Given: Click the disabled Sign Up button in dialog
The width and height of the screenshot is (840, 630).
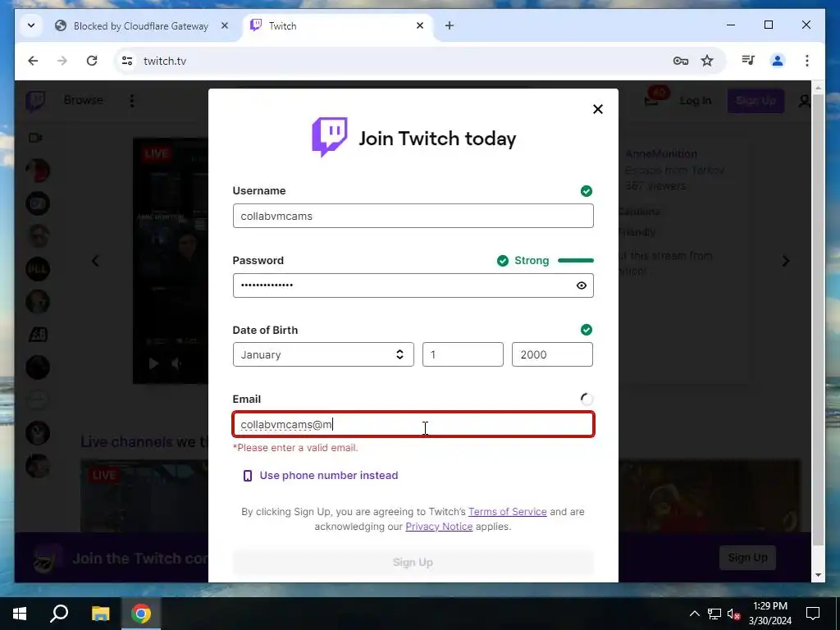Looking at the screenshot, I should [x=413, y=562].
